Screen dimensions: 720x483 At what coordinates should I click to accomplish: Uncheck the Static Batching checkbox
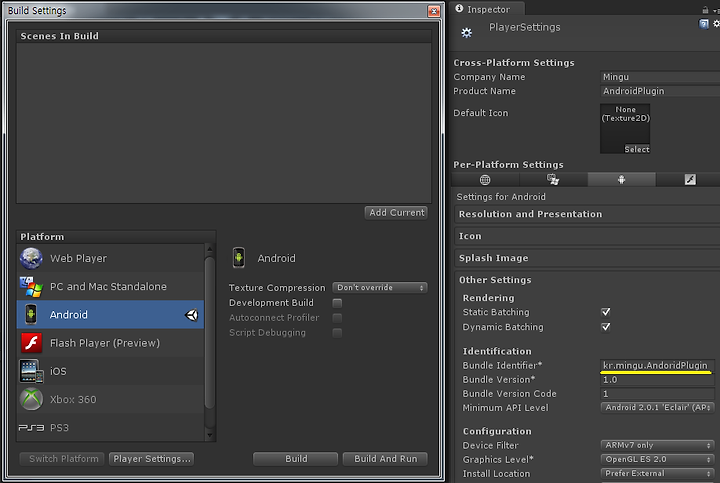click(x=606, y=312)
